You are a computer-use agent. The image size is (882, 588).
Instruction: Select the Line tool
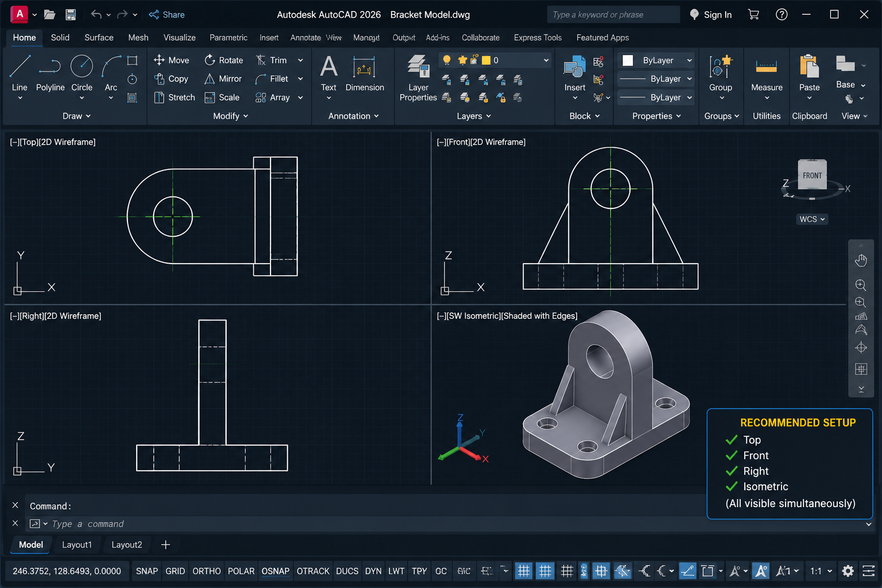20,72
